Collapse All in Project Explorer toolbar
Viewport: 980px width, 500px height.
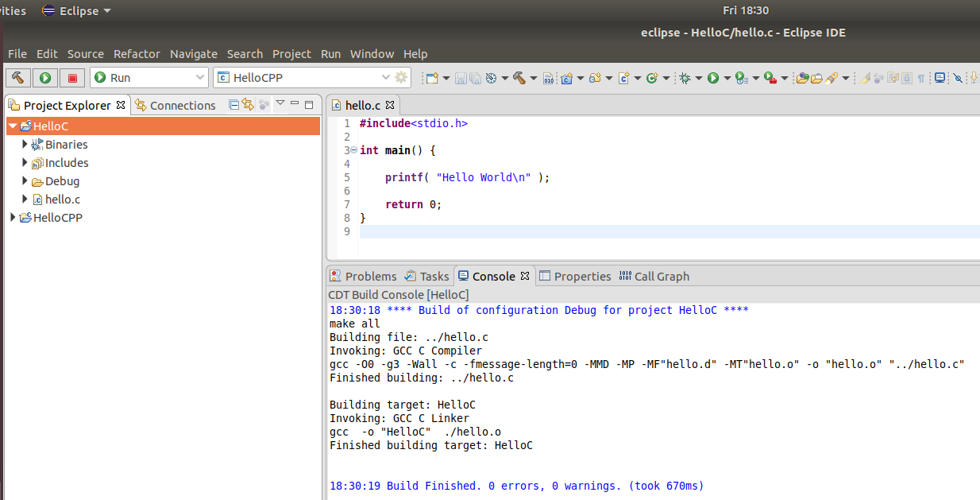[233, 104]
